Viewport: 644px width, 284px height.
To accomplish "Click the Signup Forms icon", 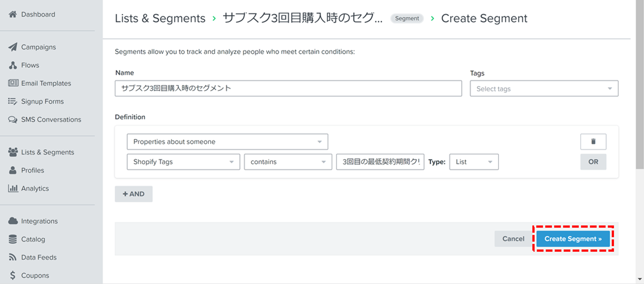I will click(x=13, y=101).
